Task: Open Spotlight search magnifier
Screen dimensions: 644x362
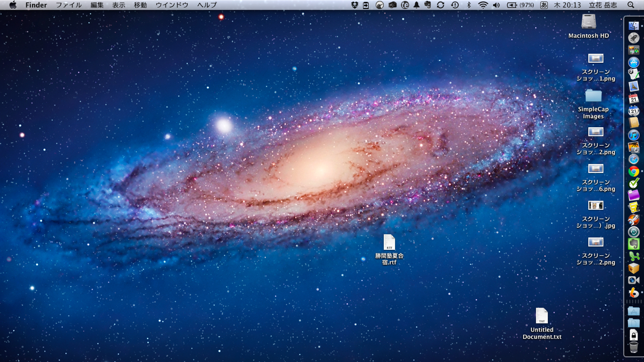Action: click(x=631, y=5)
